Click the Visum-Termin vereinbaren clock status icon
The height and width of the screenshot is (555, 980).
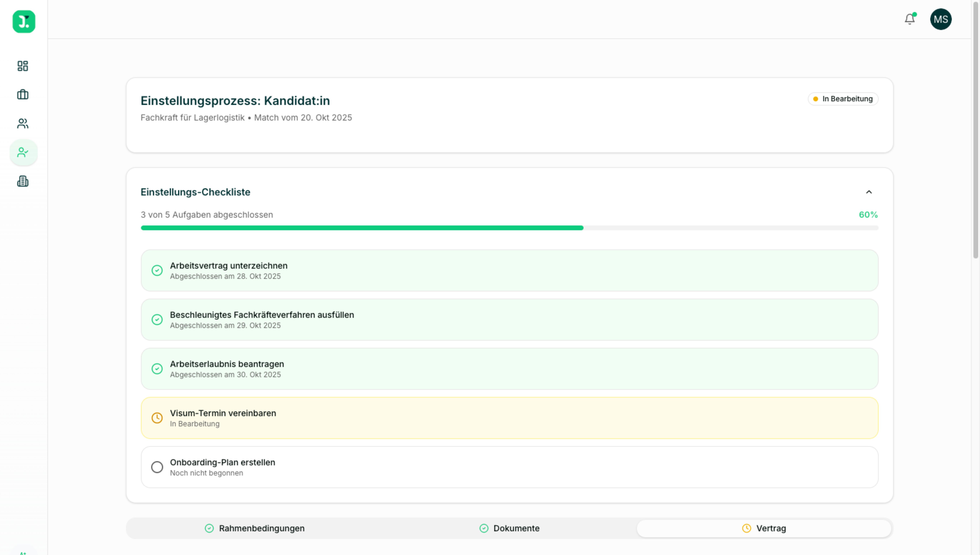(157, 418)
